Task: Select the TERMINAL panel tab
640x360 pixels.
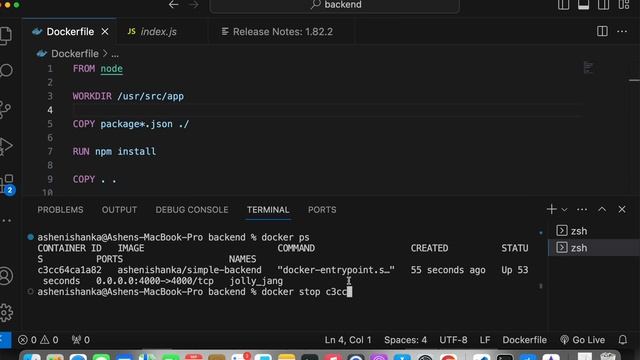Action: tap(268, 210)
